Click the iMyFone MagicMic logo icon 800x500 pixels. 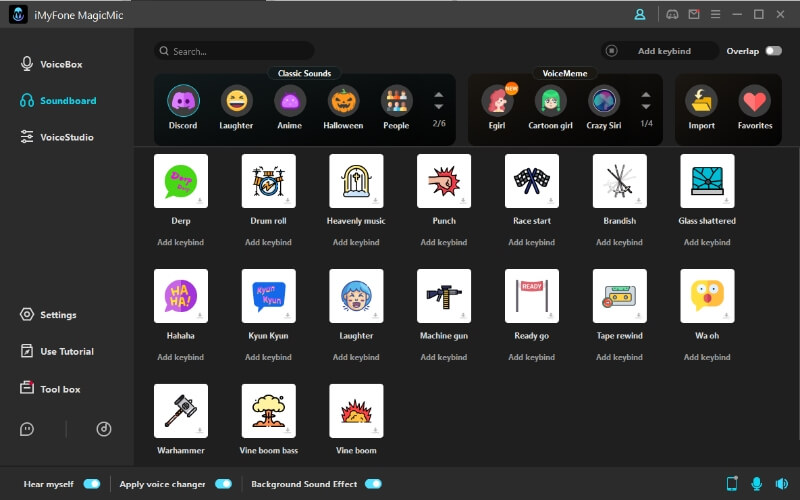tap(18, 15)
